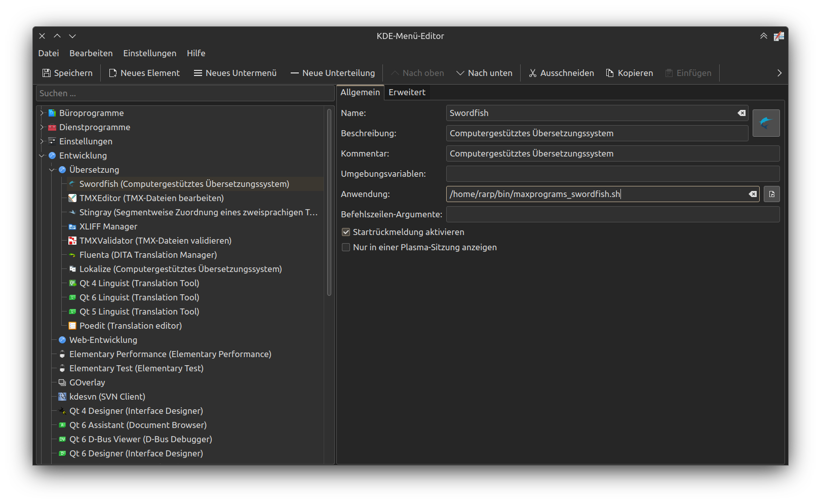Show more toolbar items via right chevron
This screenshot has width=821, height=504.
tap(779, 73)
